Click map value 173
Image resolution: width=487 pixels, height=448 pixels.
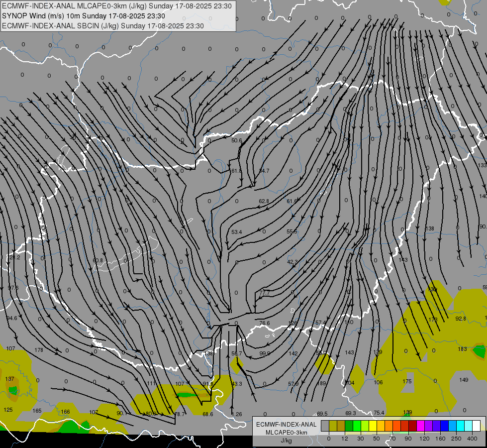pos(433,319)
